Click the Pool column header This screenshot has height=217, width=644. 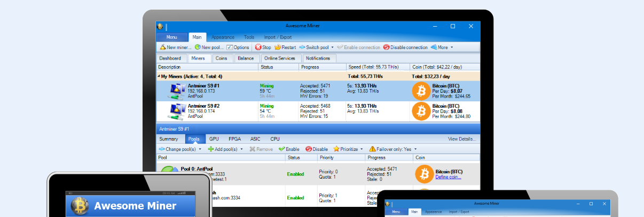[x=221, y=158]
